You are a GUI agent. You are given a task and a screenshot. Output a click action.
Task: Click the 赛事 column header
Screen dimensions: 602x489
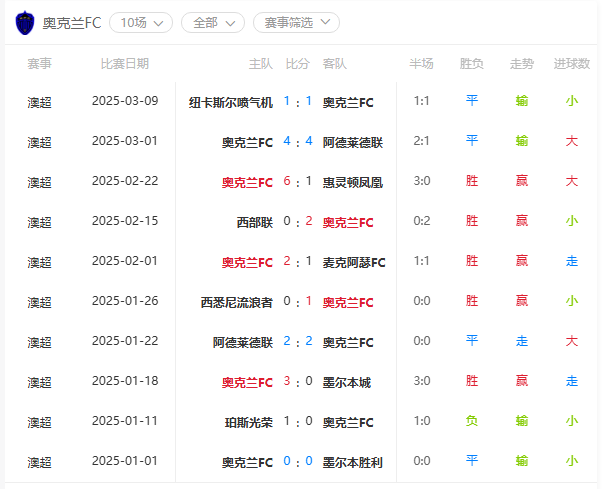pyautogui.click(x=39, y=64)
